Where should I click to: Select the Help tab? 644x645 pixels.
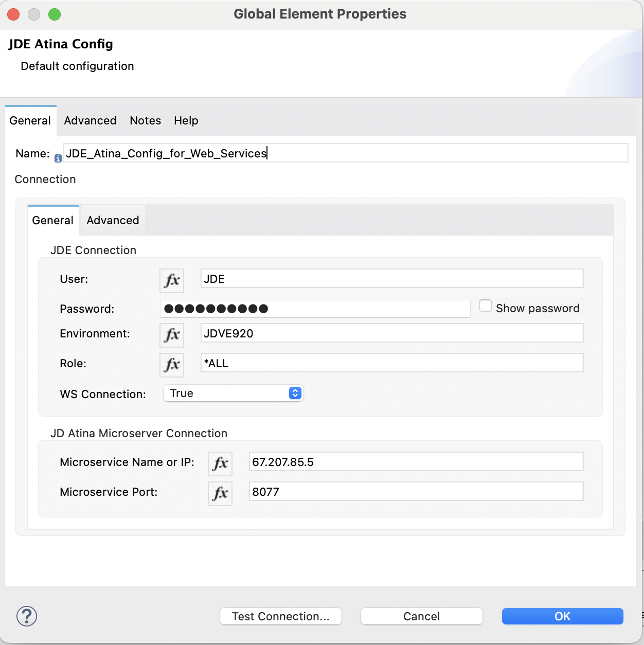[x=186, y=121]
